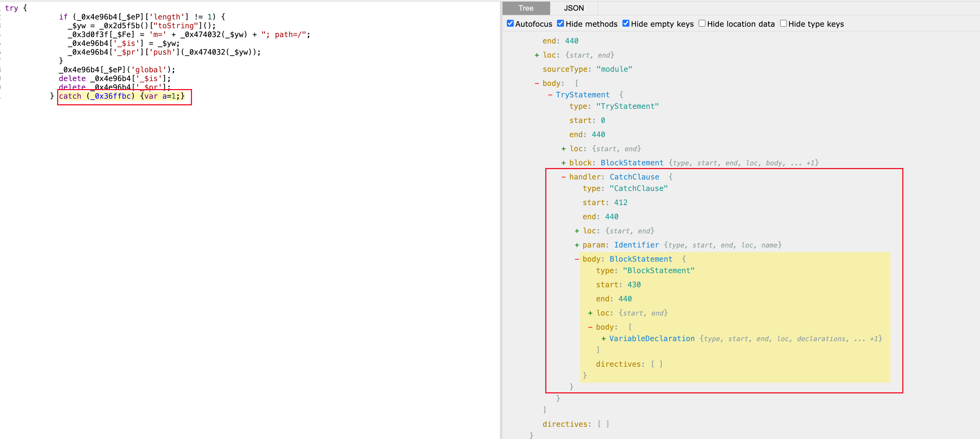Toggle Hide methods checkbox

tap(560, 23)
